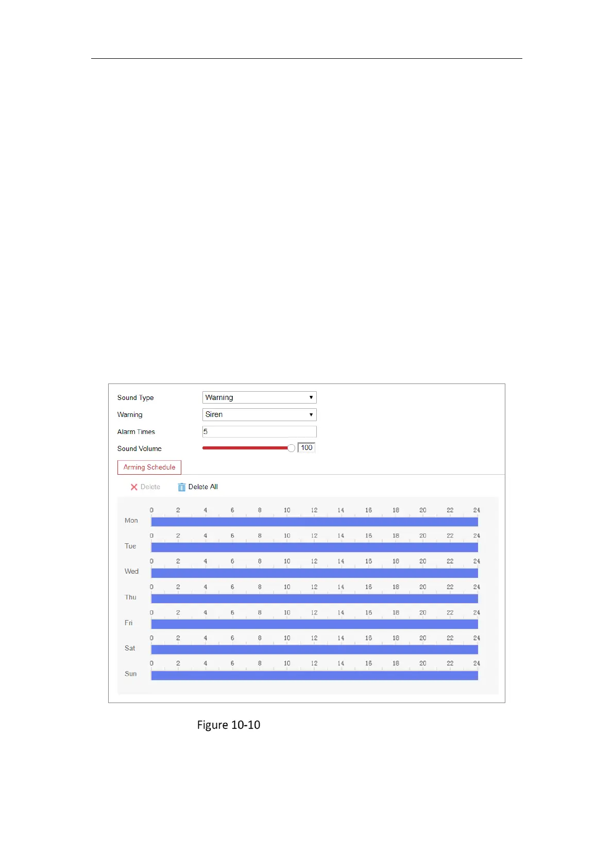The height and width of the screenshot is (868, 613).
Task: Select Wednesday's blue schedule bar
Action: click(x=314, y=573)
